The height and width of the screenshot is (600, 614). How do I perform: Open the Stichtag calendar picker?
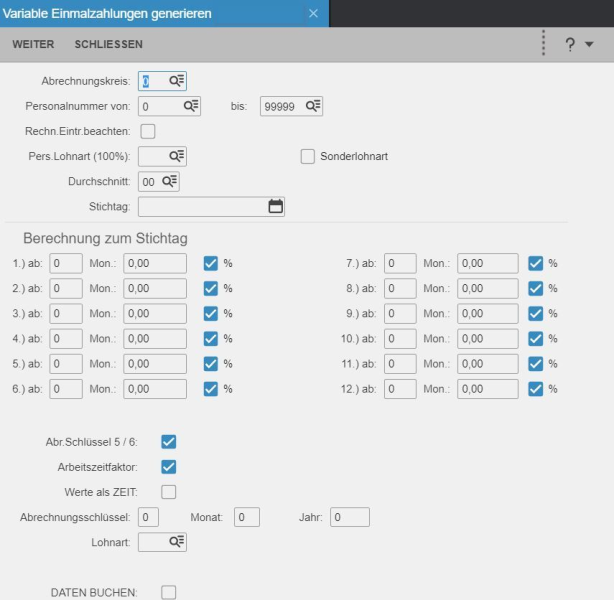click(x=276, y=206)
